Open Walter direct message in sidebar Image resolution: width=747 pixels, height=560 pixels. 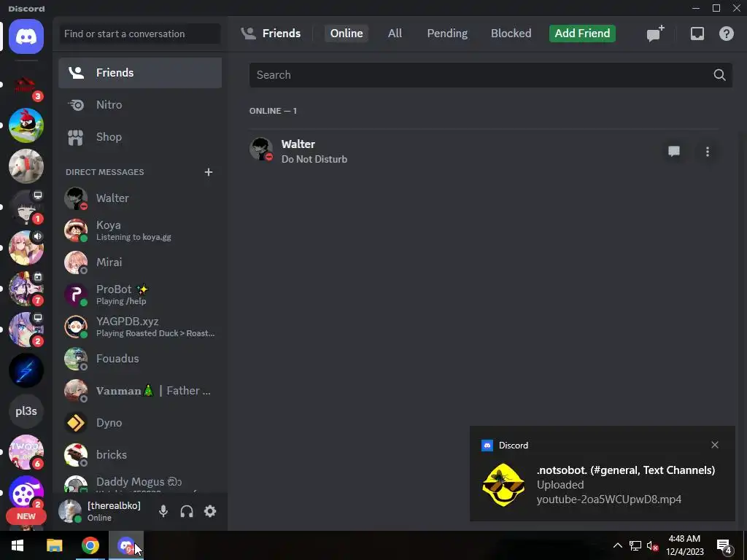pyautogui.click(x=140, y=198)
